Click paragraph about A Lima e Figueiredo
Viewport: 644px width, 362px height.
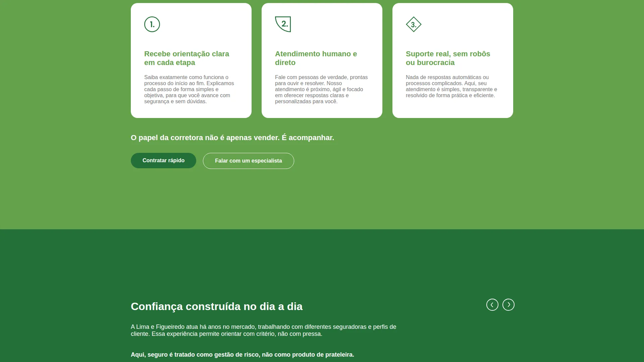(263, 330)
